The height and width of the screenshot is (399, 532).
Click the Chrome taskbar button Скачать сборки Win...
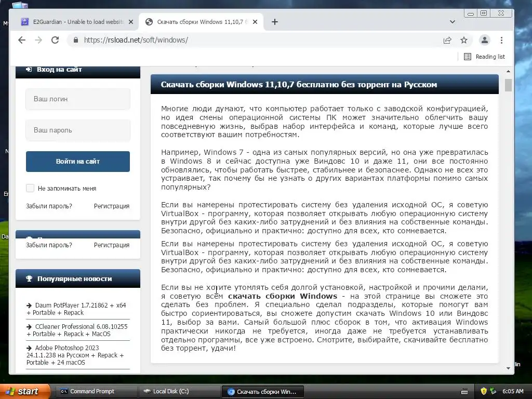(x=262, y=392)
